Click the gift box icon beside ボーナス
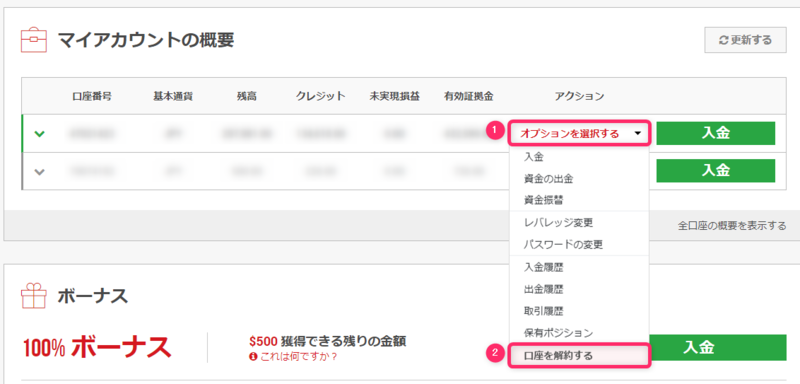 click(x=34, y=296)
